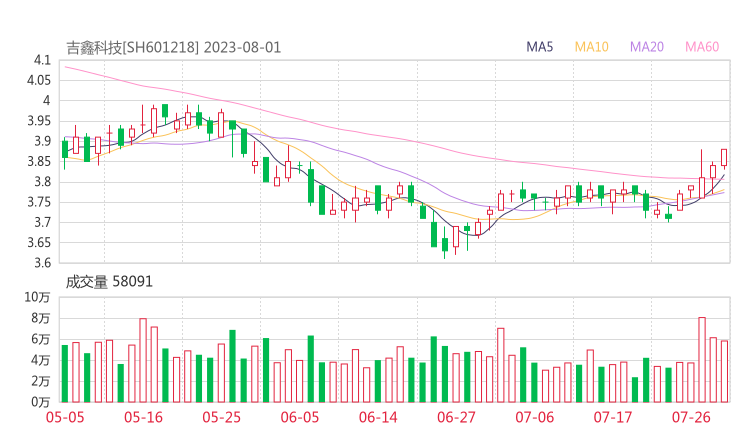Click the 05-05 date axis label

click(x=65, y=417)
